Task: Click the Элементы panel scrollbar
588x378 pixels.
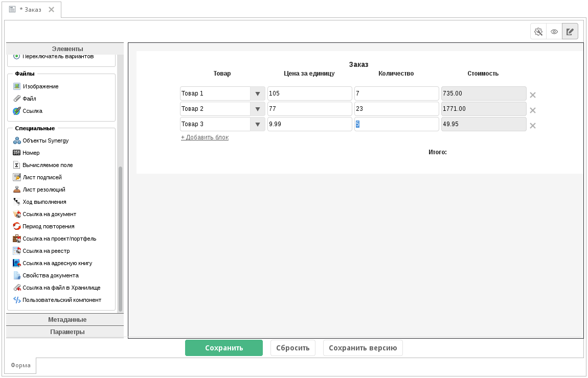Action: [x=120, y=239]
